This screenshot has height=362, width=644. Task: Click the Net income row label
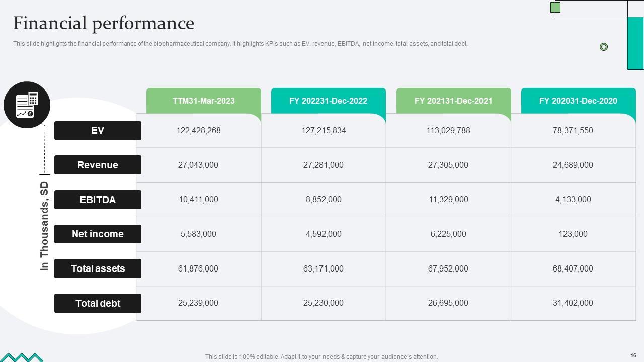coord(98,234)
